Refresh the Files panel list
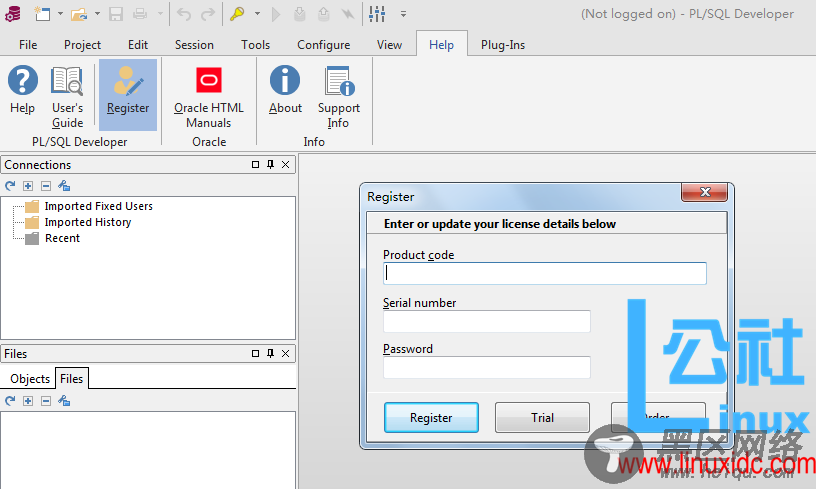 coord(10,401)
